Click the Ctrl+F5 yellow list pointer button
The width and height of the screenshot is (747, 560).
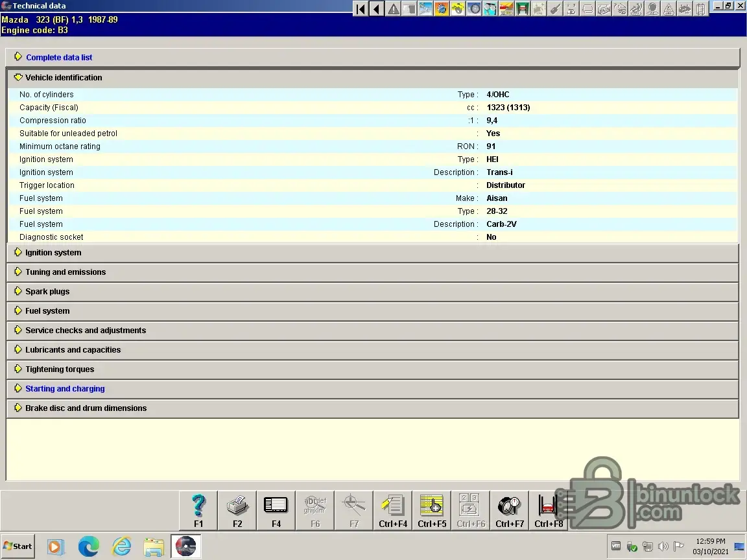click(432, 511)
